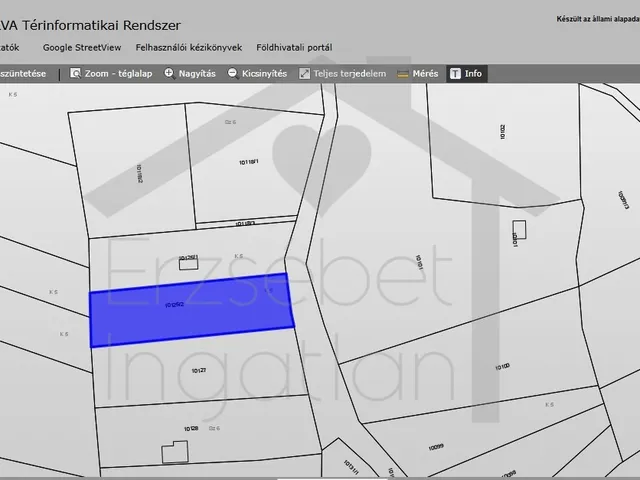This screenshot has height=480, width=640.
Task: Click the 'Gz 6' label beside 10128
Action: point(214,428)
